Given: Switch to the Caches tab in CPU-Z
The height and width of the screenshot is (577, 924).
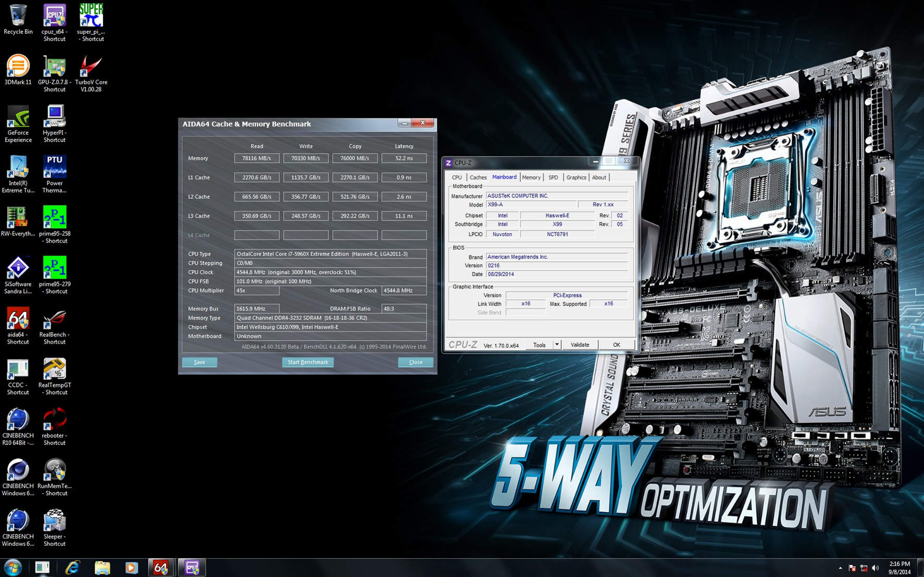Looking at the screenshot, I should (478, 177).
